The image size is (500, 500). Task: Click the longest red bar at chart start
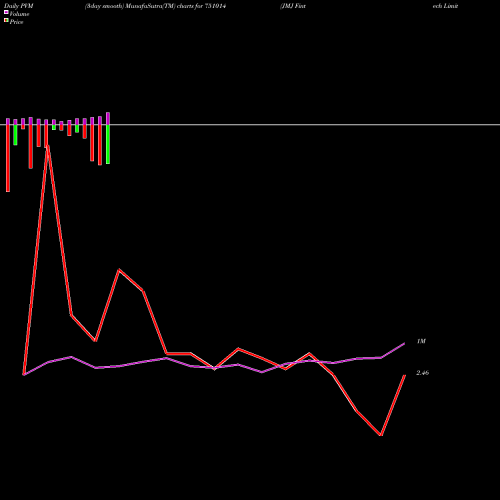point(8,158)
